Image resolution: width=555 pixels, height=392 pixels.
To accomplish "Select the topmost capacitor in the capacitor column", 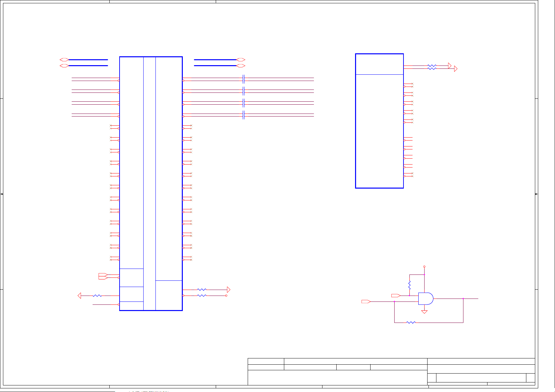I will pyautogui.click(x=243, y=79).
